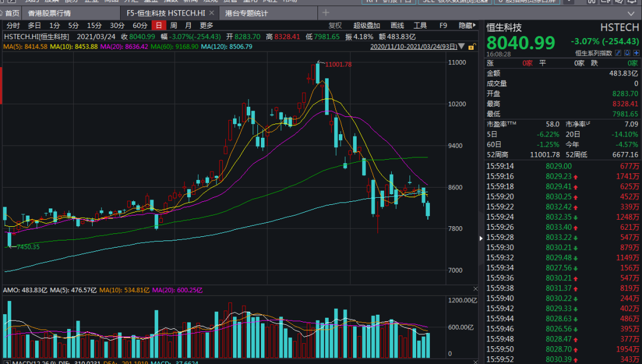
Task: Click 隐藏 to hide the side panel
Action: [x=467, y=26]
